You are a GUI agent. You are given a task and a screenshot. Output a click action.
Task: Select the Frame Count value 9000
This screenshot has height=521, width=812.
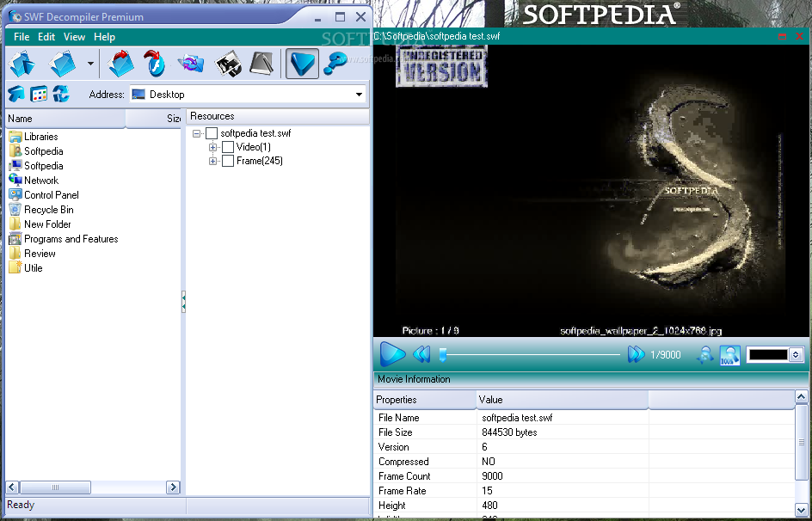(492, 476)
